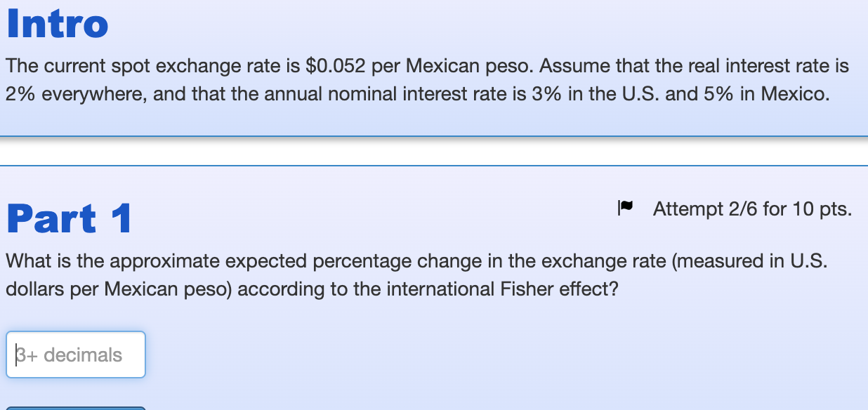Click the Attempt 2/6 for 10 pts text

click(751, 209)
